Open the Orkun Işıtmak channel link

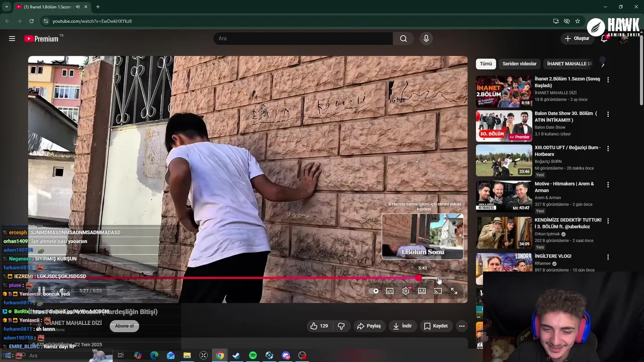point(547,234)
